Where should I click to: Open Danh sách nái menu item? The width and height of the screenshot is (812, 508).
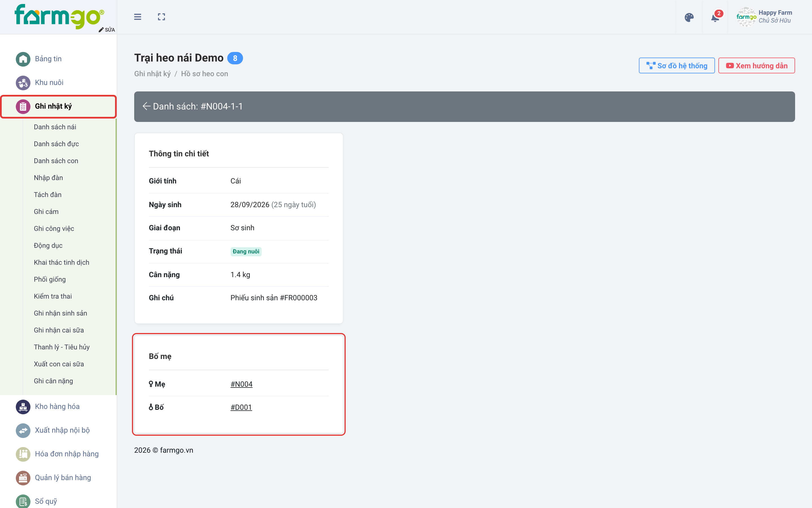pos(55,127)
